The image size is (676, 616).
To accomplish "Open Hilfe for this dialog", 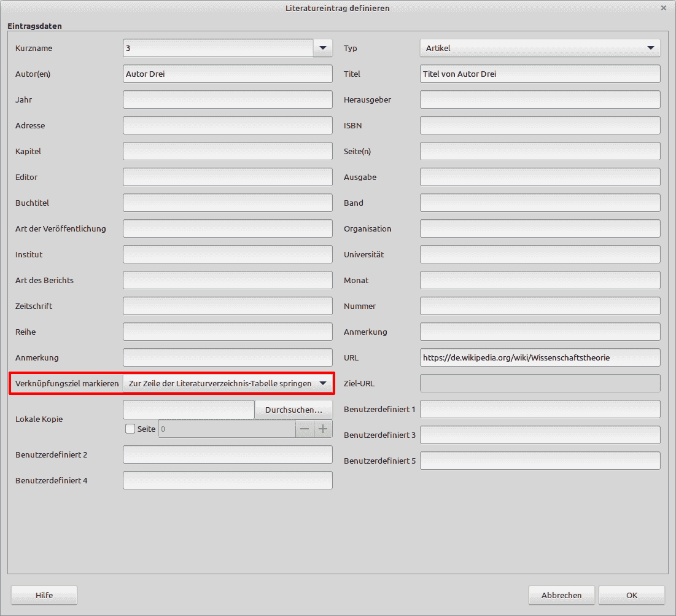I will 44,595.
